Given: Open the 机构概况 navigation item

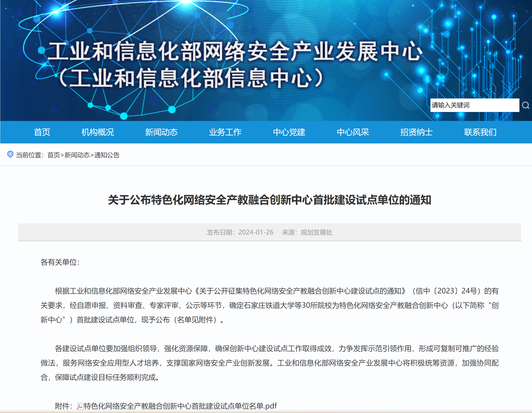Looking at the screenshot, I should [97, 132].
